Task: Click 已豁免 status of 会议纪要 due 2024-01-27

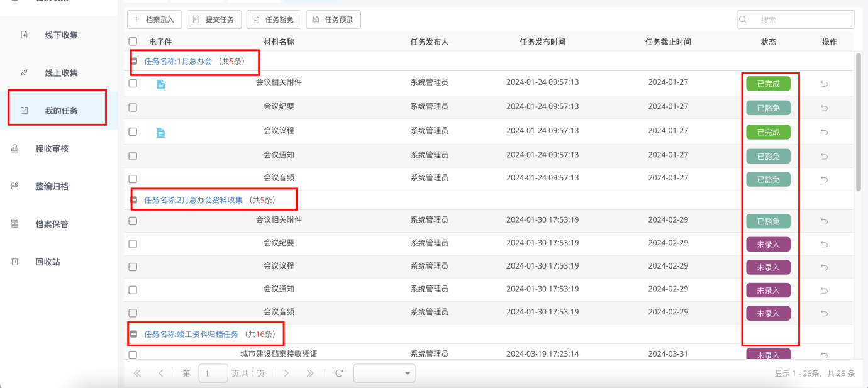Action: [x=768, y=108]
